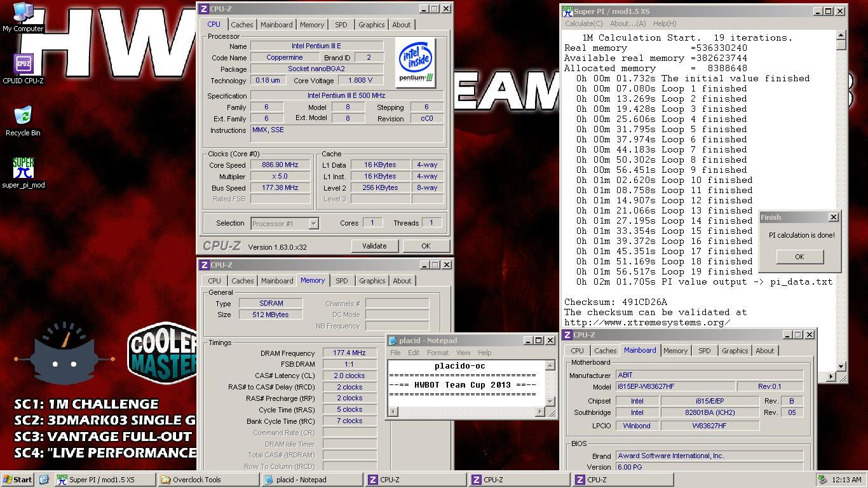Open the Help(H) menu in Super PI

665,24
